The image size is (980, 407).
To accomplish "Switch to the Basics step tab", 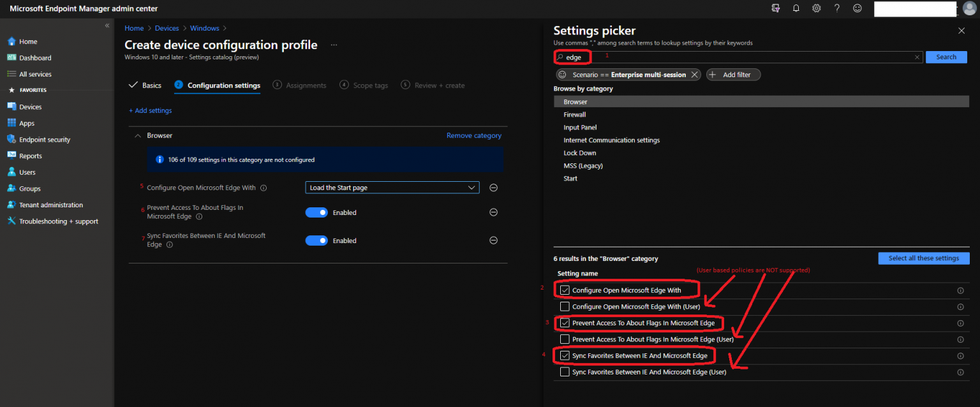I will pos(145,85).
